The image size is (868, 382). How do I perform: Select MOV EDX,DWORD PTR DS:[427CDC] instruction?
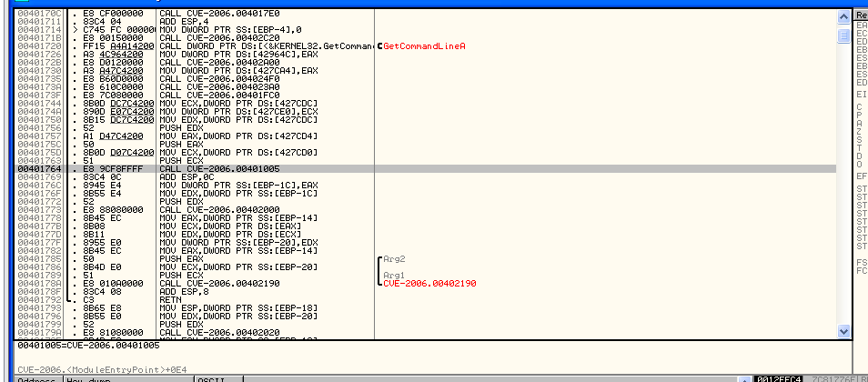[x=238, y=119]
